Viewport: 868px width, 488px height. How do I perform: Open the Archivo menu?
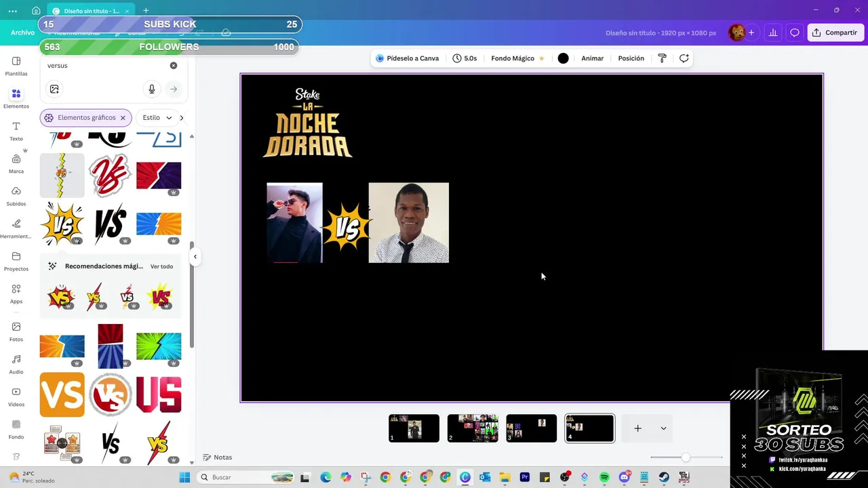[x=22, y=33]
